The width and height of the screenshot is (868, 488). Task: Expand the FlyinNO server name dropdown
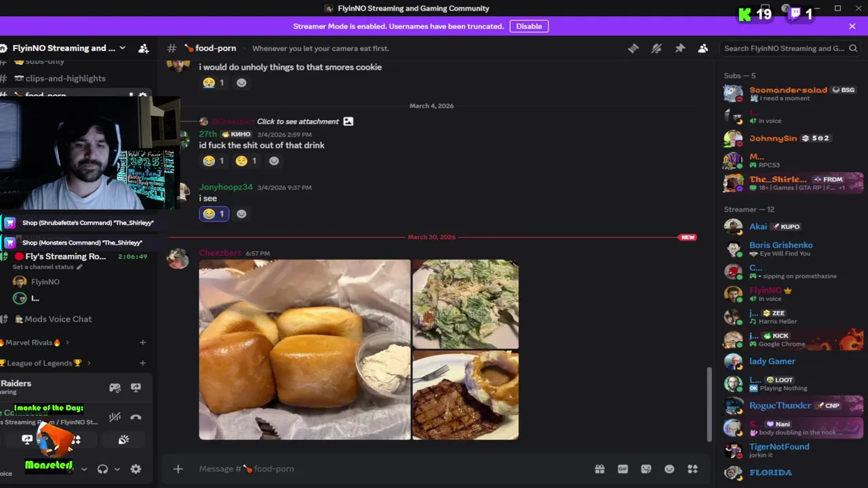click(x=122, y=48)
